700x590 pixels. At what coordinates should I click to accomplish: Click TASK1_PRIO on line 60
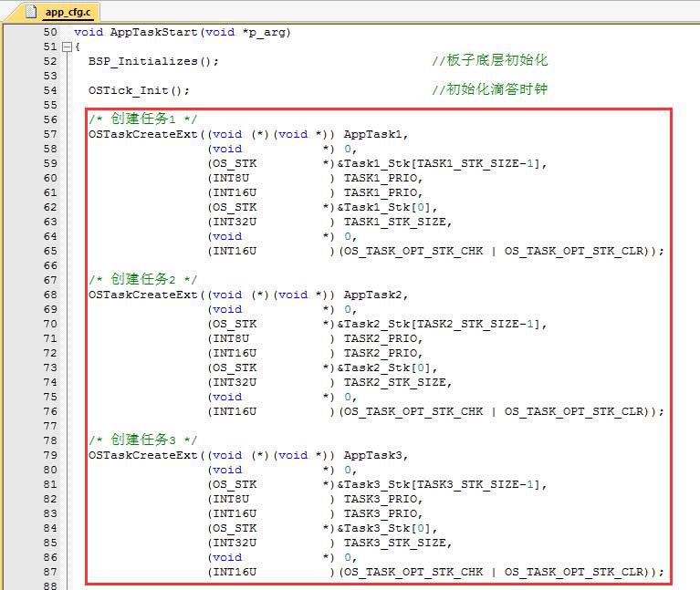point(381,178)
